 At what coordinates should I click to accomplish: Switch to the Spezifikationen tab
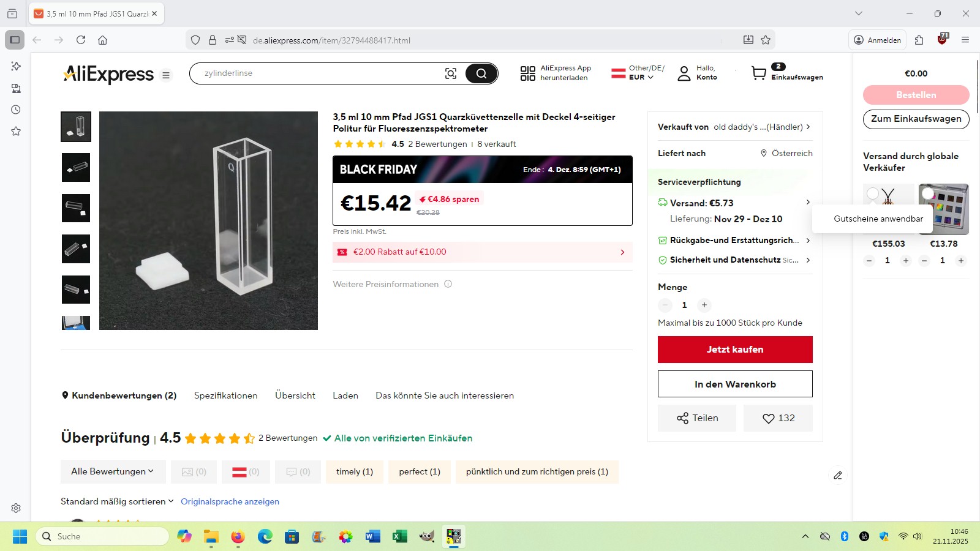pos(225,395)
